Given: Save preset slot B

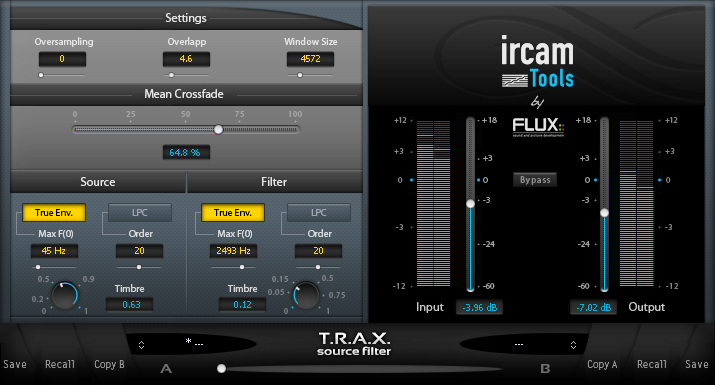Looking at the screenshot, I should click(697, 364).
